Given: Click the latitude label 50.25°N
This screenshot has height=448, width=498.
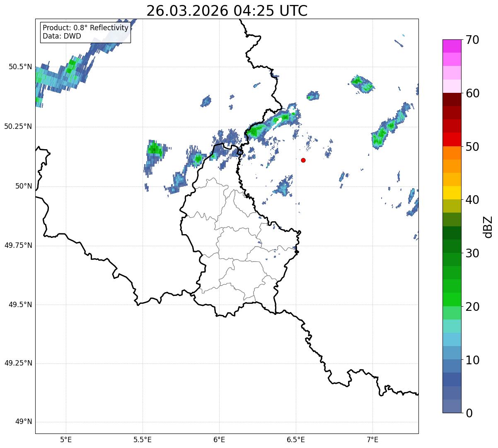Looking at the screenshot, I should (18, 126).
